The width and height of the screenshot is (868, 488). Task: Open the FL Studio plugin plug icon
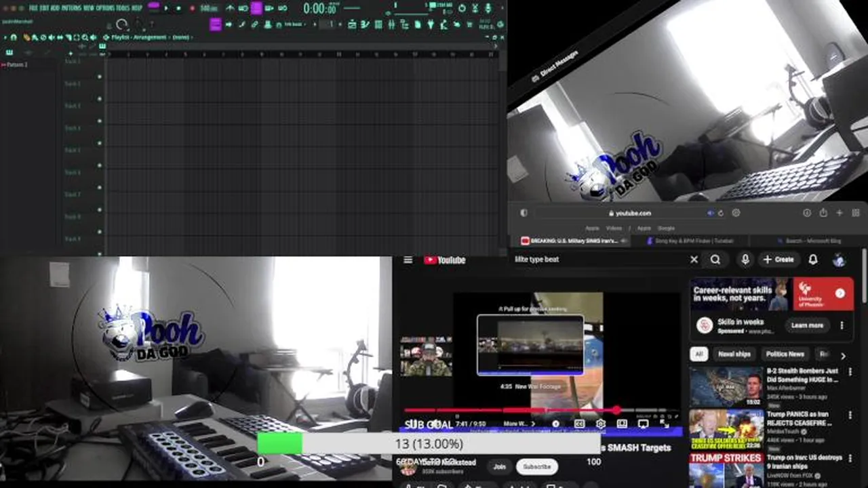click(x=430, y=24)
